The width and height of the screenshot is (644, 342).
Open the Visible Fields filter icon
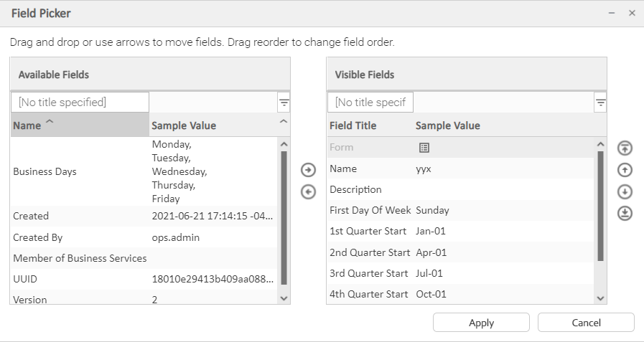600,103
